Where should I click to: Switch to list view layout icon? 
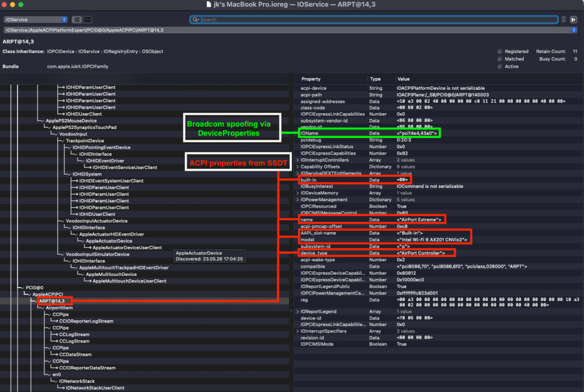tap(77, 20)
